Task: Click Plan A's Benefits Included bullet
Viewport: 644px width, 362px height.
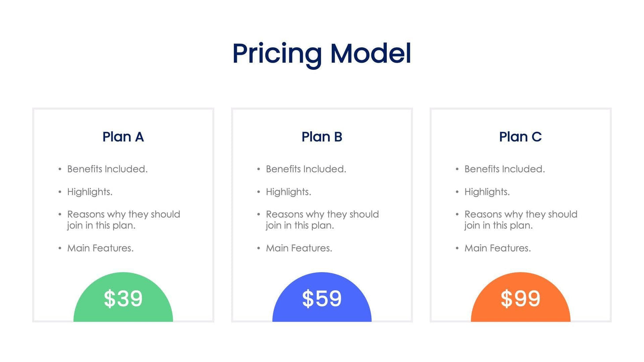Action: pyautogui.click(x=107, y=169)
